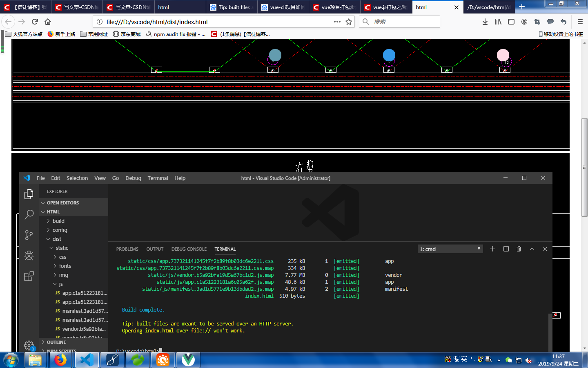The height and width of the screenshot is (368, 588).
Task: Switch to PROBLEMS panel tab
Action: (127, 249)
